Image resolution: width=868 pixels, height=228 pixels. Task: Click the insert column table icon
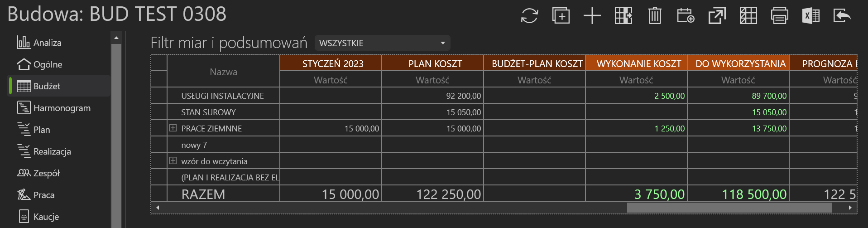623,16
